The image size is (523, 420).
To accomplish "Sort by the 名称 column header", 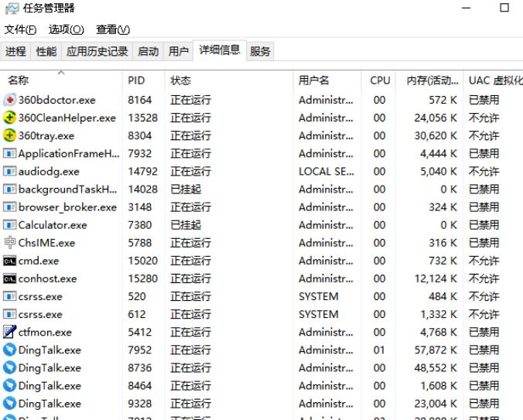I will (x=61, y=80).
